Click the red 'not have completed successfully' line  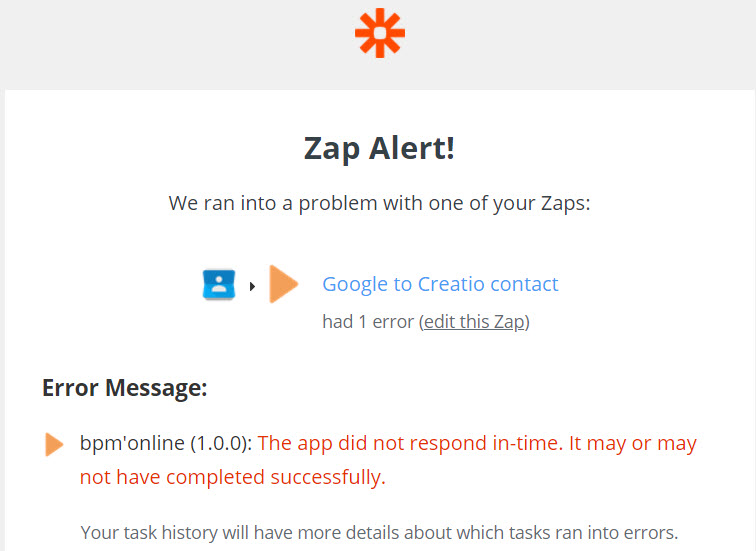[x=232, y=477]
